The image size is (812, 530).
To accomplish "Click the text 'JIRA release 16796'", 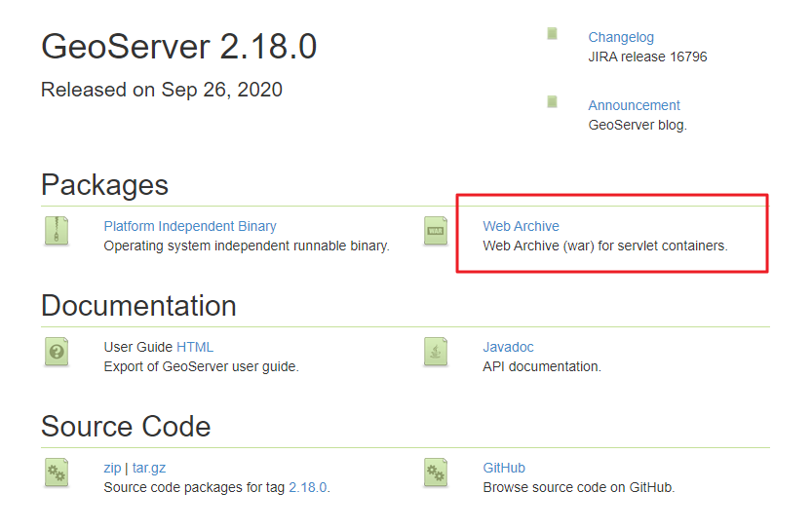I will pos(647,57).
